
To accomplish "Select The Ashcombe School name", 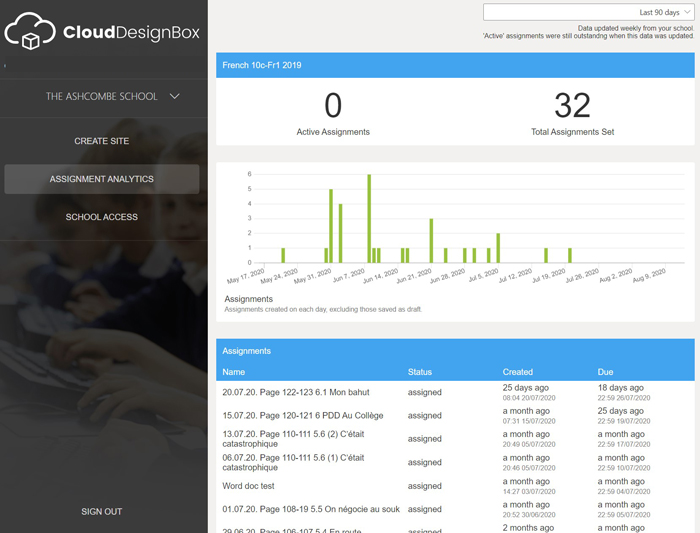I will pyautogui.click(x=101, y=96).
